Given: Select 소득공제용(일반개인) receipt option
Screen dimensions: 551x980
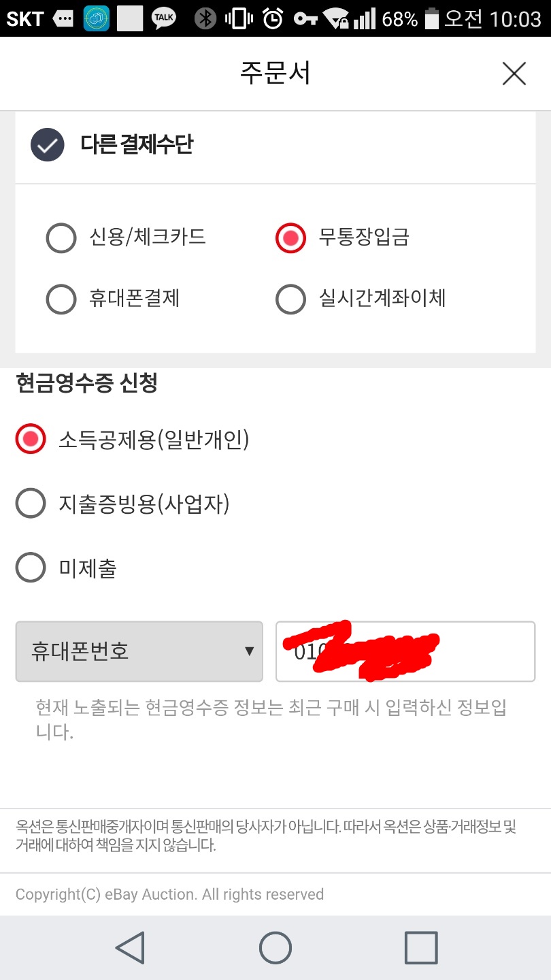Looking at the screenshot, I should [x=31, y=440].
